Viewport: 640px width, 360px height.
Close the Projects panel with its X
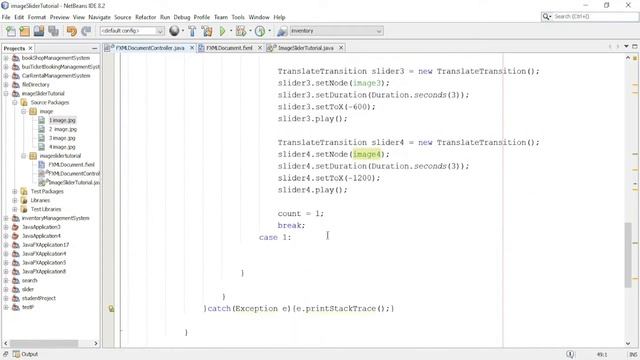point(31,48)
